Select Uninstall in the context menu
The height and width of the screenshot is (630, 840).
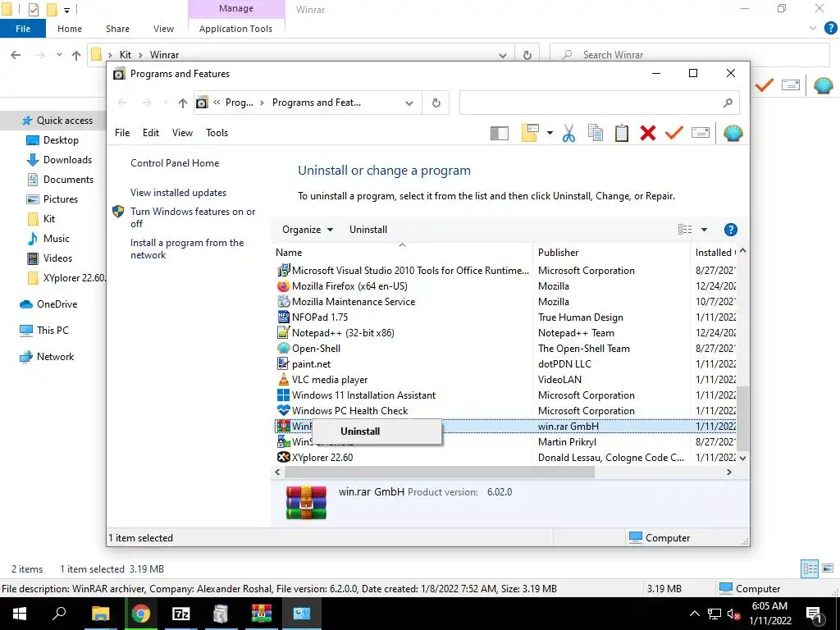377,431
